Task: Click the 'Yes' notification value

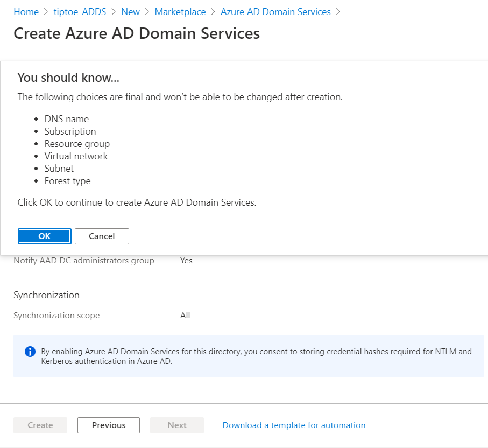Action: click(x=186, y=261)
